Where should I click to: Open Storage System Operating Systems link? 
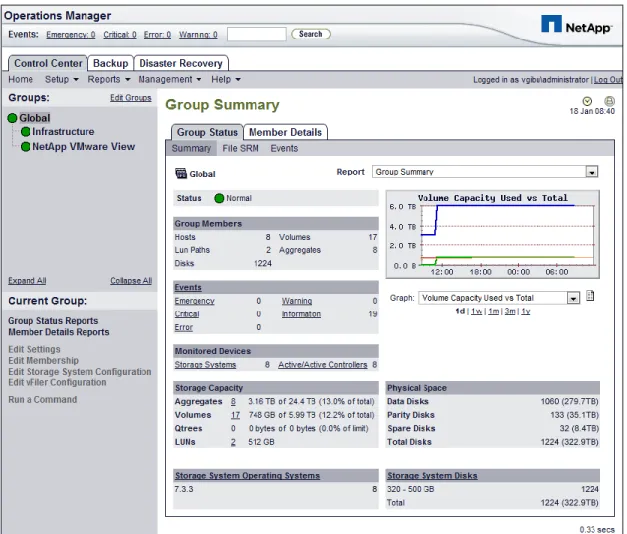coord(247,476)
